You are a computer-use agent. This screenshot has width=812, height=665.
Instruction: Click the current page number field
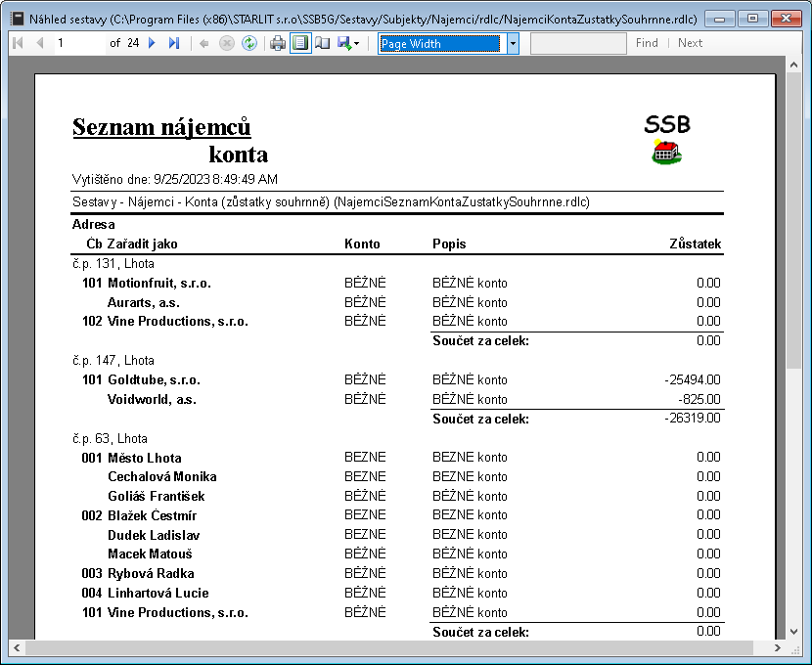78,43
